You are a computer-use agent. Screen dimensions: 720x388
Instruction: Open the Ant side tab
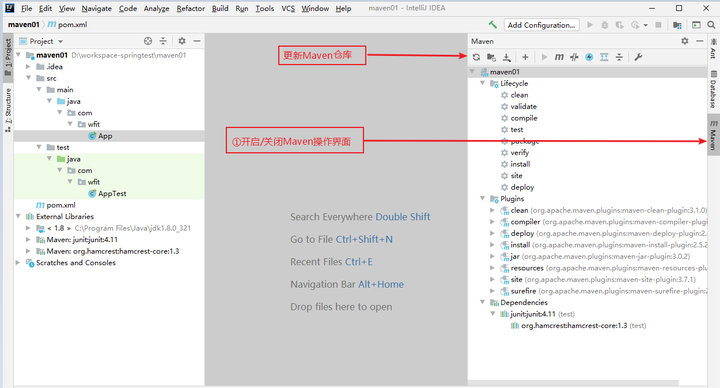pos(713,49)
